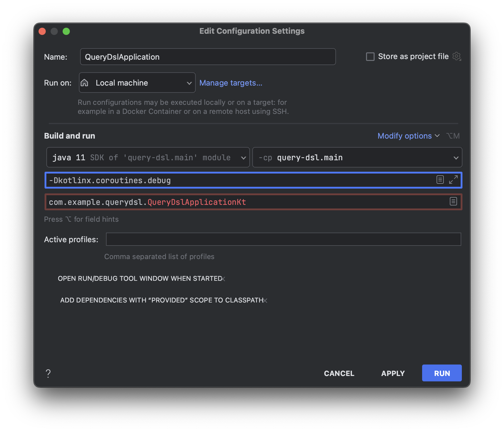Open the java 11 SDK dropdown
This screenshot has height=432, width=504.
tap(148, 157)
